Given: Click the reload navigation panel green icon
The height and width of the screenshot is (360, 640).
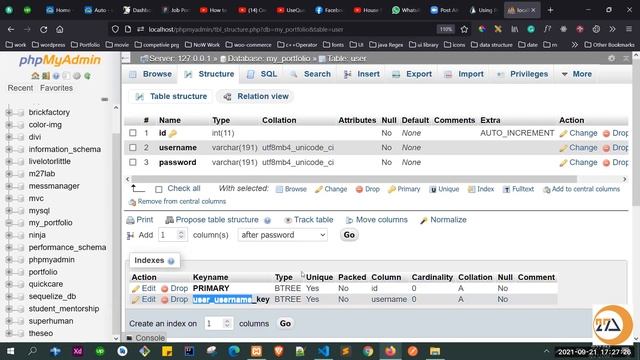Looking at the screenshot, I should pos(87,76).
